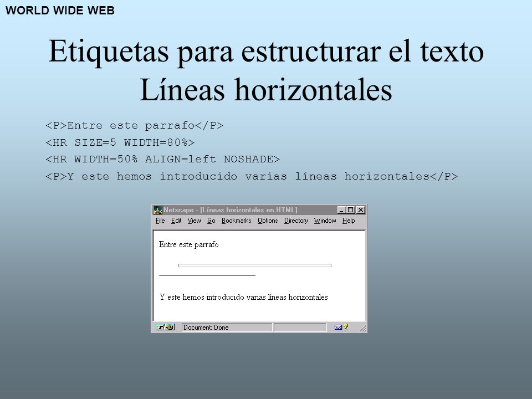Viewport: 532px width, 399px height.
Task: Close the Netscape window
Action: point(361,210)
